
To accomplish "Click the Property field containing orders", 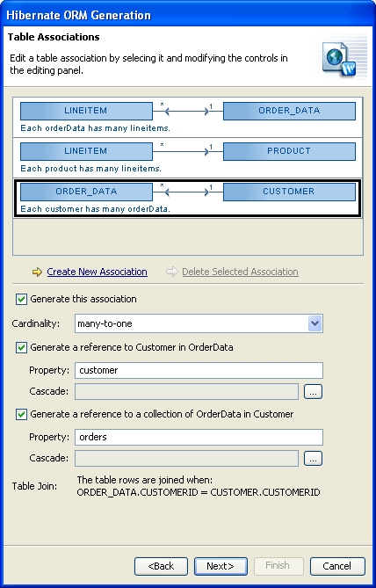I will (x=199, y=437).
